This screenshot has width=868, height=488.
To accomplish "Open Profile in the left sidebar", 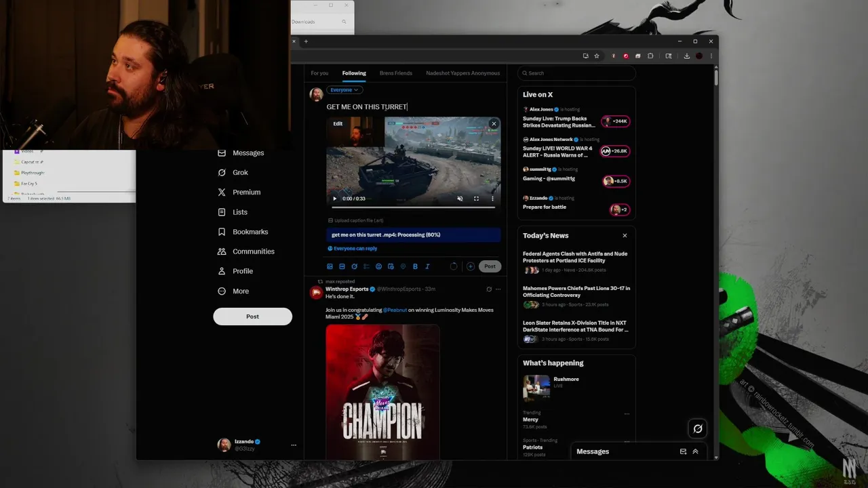I will (235, 271).
